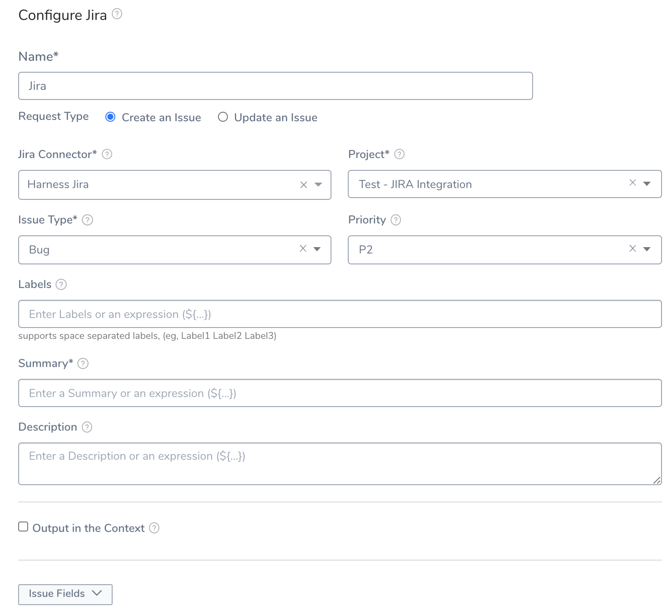Click the Test - JIRA Integration value
This screenshot has height=616, width=672.
point(415,184)
